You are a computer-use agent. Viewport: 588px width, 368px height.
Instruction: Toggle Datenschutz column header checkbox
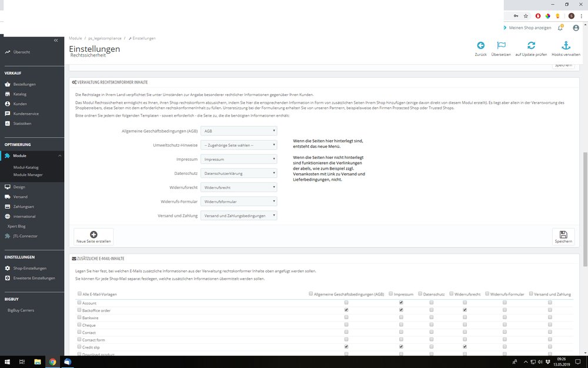[x=420, y=294]
